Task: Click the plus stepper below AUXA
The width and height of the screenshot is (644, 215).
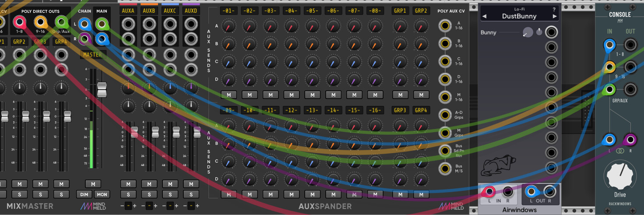Action: [134, 206]
